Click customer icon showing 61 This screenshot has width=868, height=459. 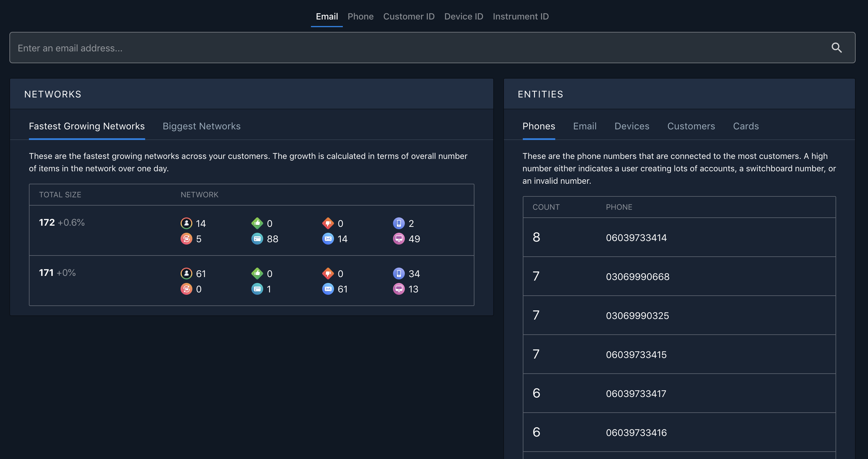coord(186,273)
